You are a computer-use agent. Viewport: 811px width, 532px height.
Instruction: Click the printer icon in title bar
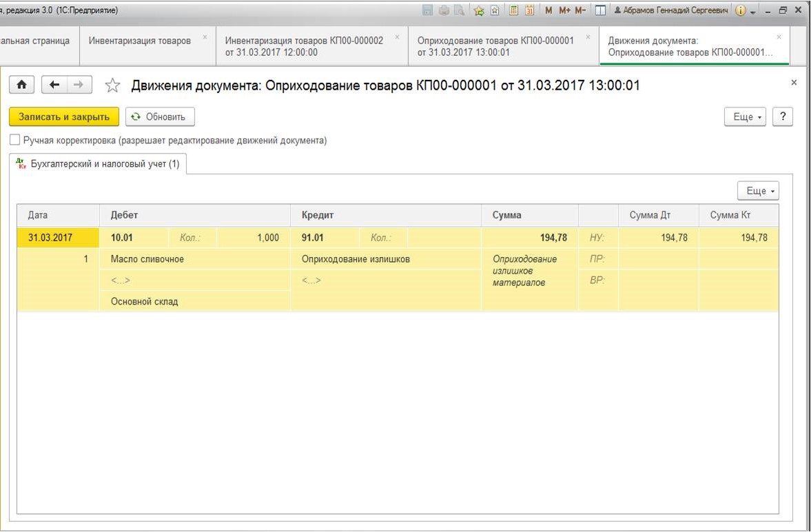[x=444, y=10]
